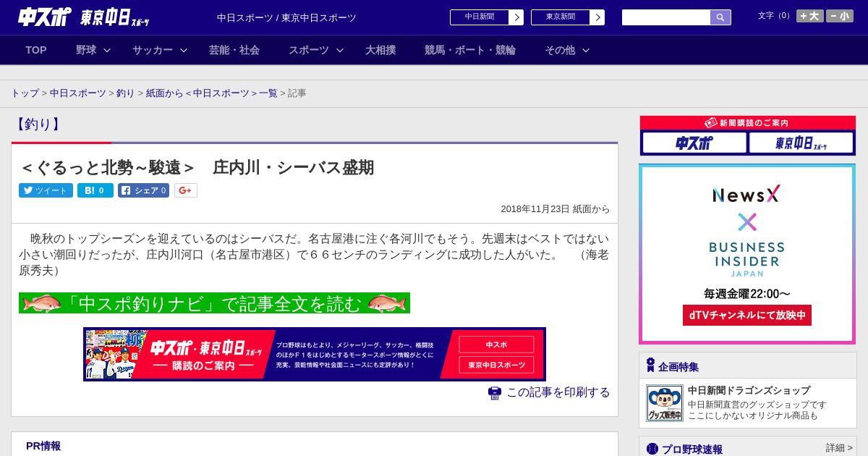The image size is (868, 456).
Task: Click the arrow next to 中日新聞
Action: click(516, 17)
